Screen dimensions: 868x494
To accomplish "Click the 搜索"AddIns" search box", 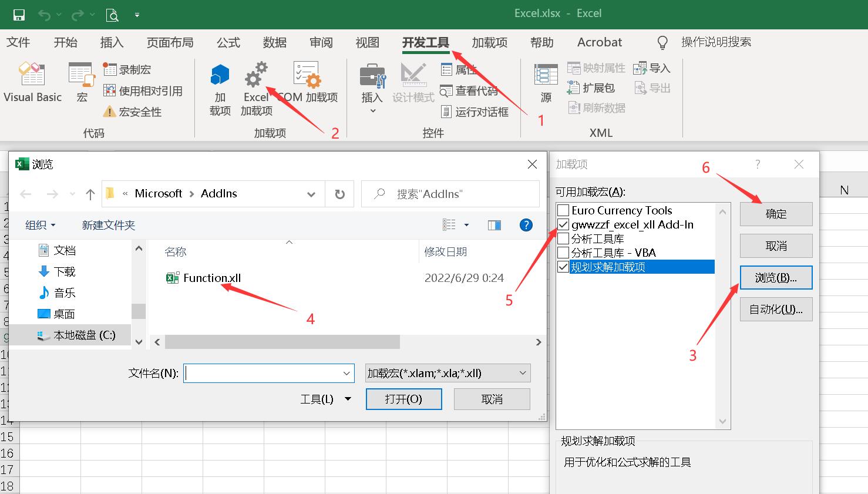I will pyautogui.click(x=450, y=194).
